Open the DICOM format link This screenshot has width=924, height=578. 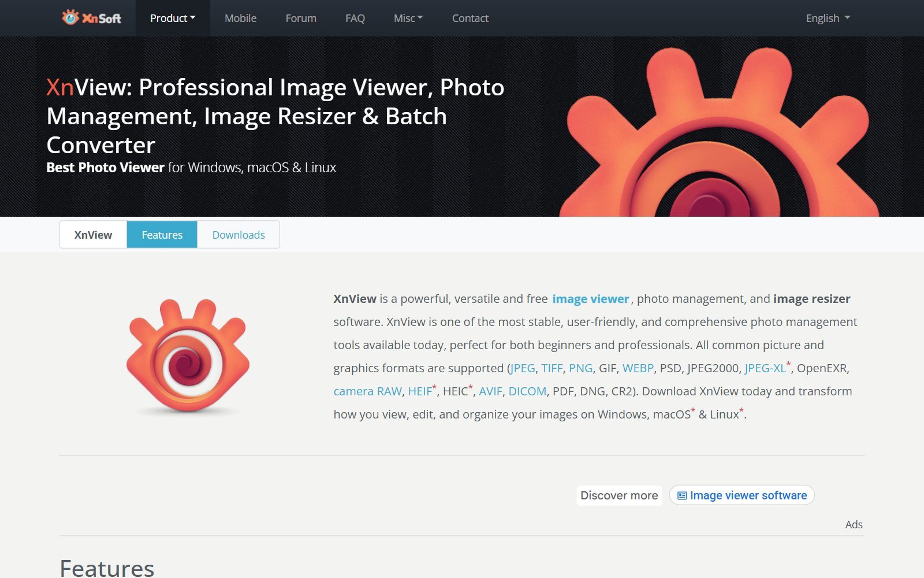pos(527,391)
